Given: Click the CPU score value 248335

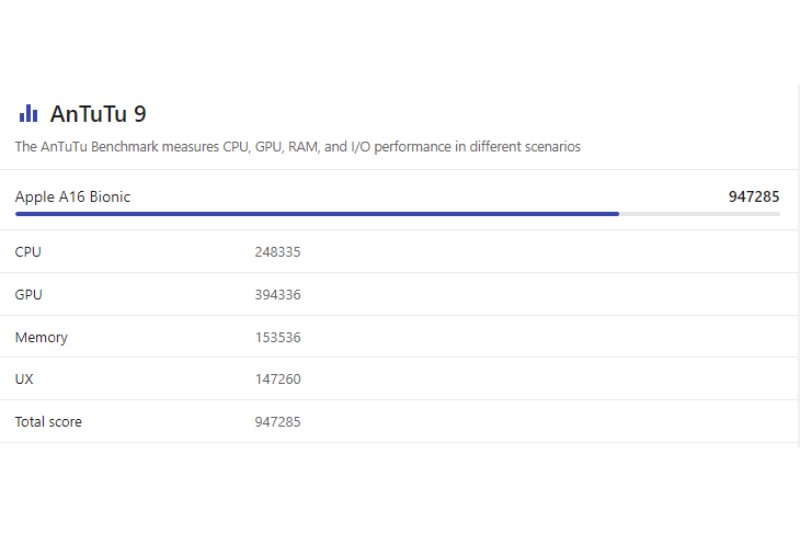Looking at the screenshot, I should [277, 252].
